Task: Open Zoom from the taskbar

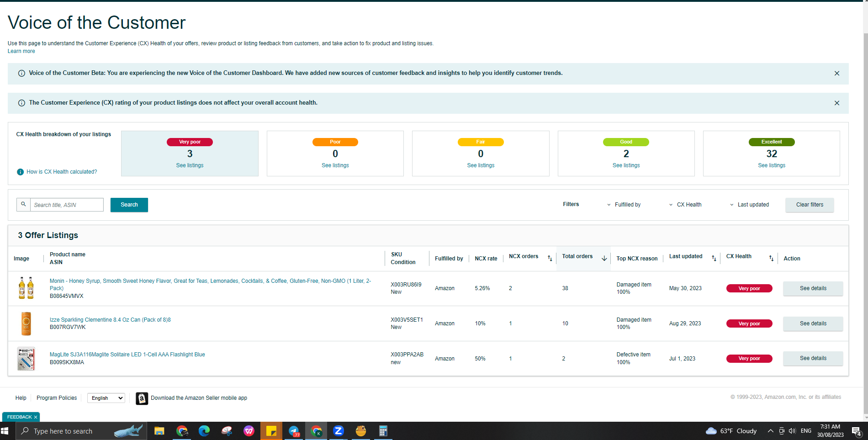Action: (339, 431)
